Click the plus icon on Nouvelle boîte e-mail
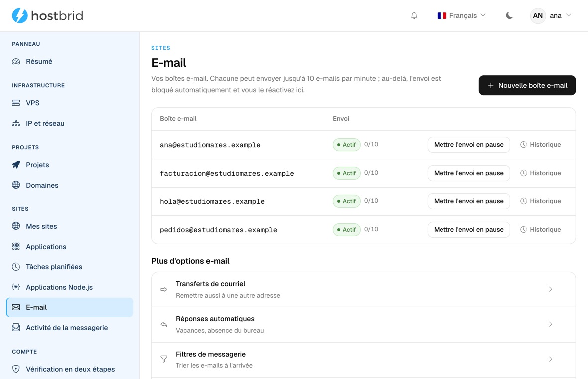The height and width of the screenshot is (379, 588). [490, 86]
